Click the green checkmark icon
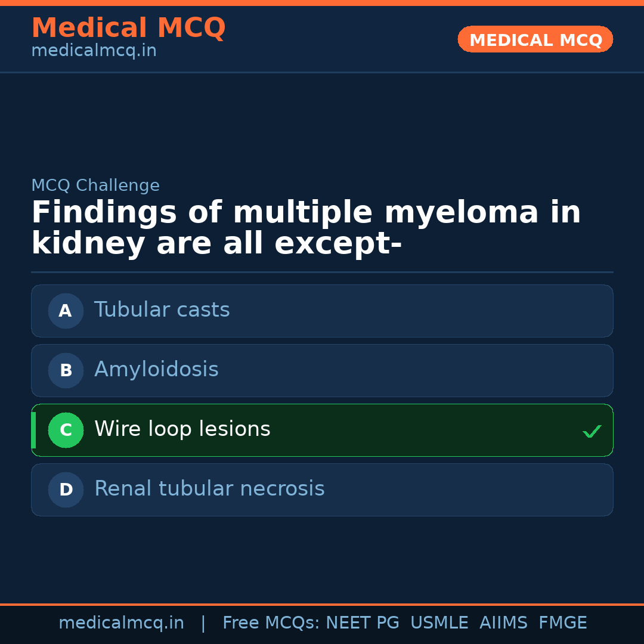This screenshot has height=644, width=644. [x=592, y=431]
